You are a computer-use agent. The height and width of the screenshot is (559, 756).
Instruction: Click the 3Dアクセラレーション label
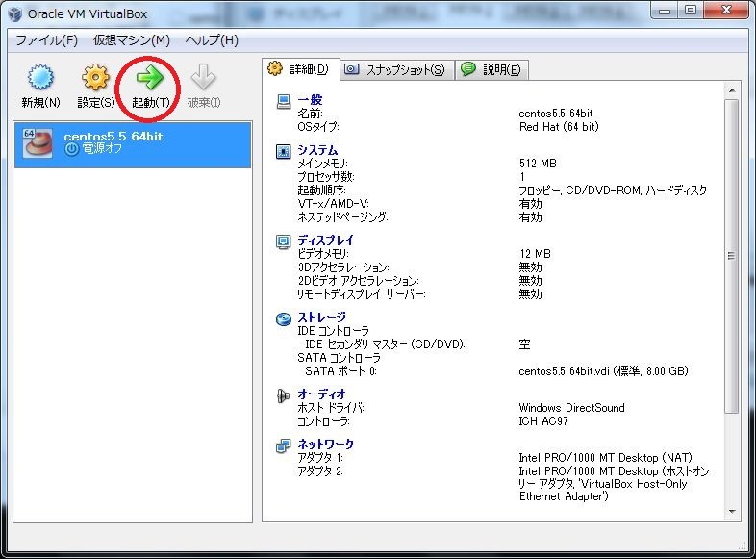point(343,267)
